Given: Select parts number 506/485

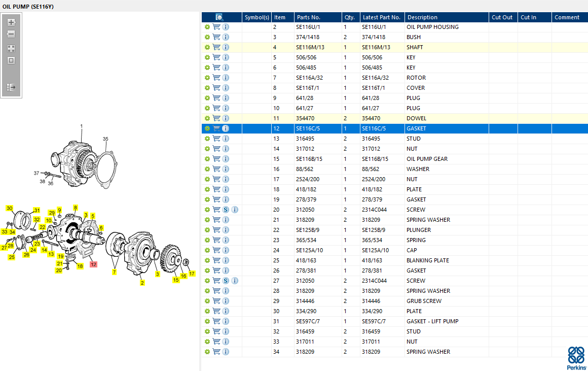Looking at the screenshot, I should tap(306, 68).
